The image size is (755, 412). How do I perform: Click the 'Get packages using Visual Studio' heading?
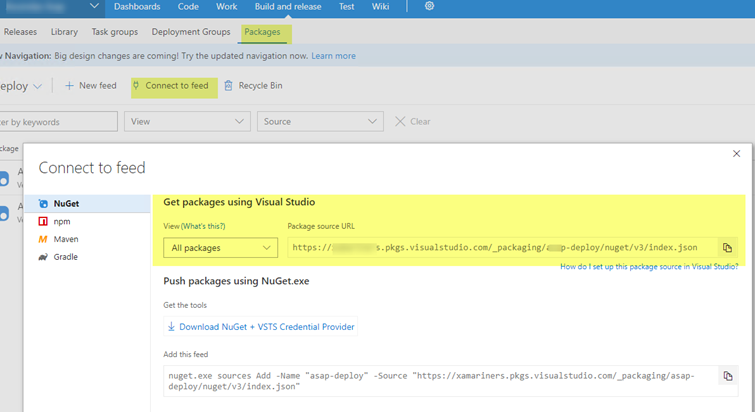point(239,202)
